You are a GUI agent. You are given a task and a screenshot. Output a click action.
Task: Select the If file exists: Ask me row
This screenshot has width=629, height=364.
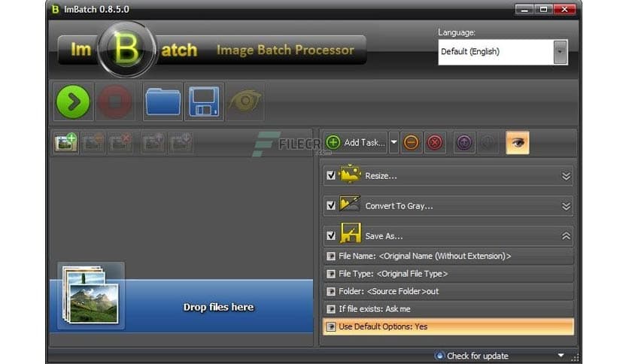[x=448, y=309]
